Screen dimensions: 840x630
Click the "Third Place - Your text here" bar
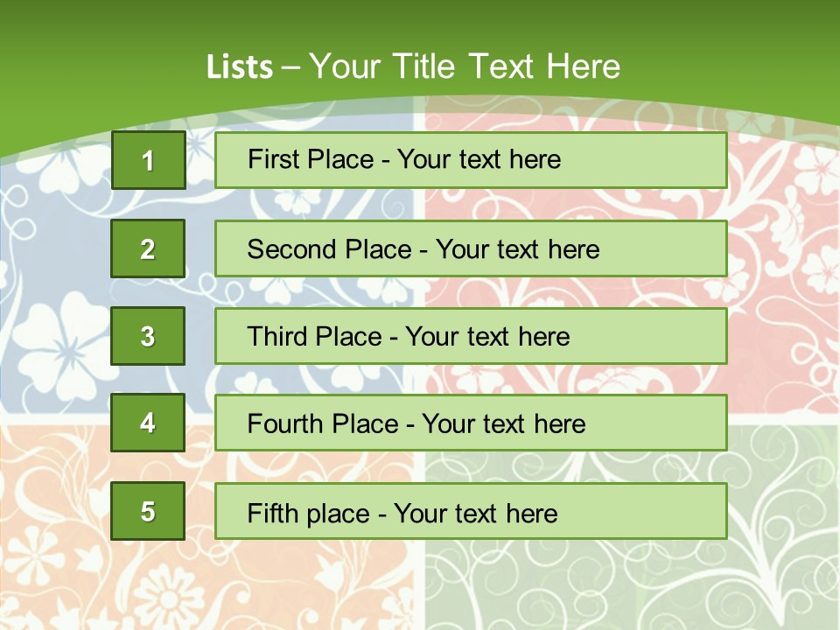point(471,336)
